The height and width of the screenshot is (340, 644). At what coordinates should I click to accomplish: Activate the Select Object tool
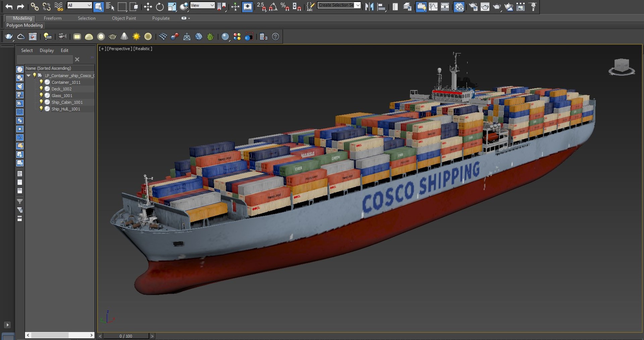click(99, 6)
